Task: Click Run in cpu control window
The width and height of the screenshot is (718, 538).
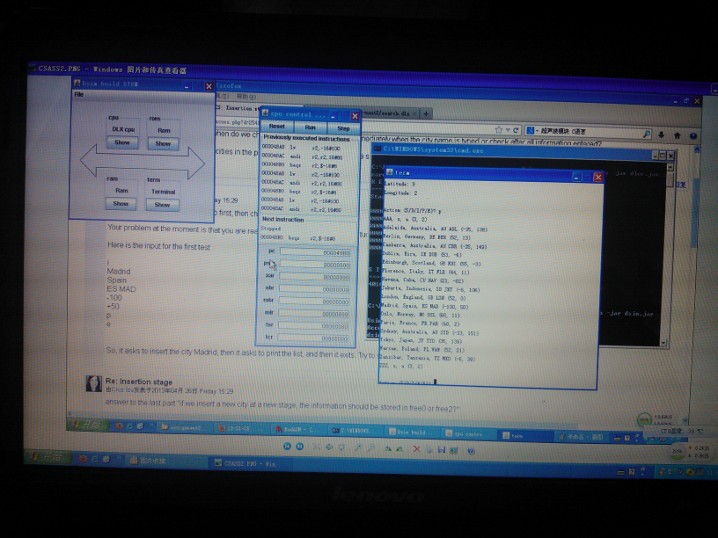Action: click(310, 127)
